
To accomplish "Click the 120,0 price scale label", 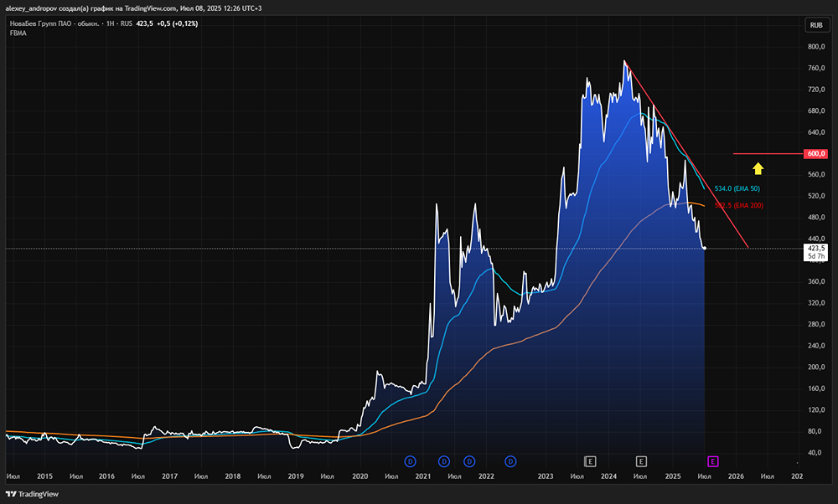I will pyautogui.click(x=816, y=409).
